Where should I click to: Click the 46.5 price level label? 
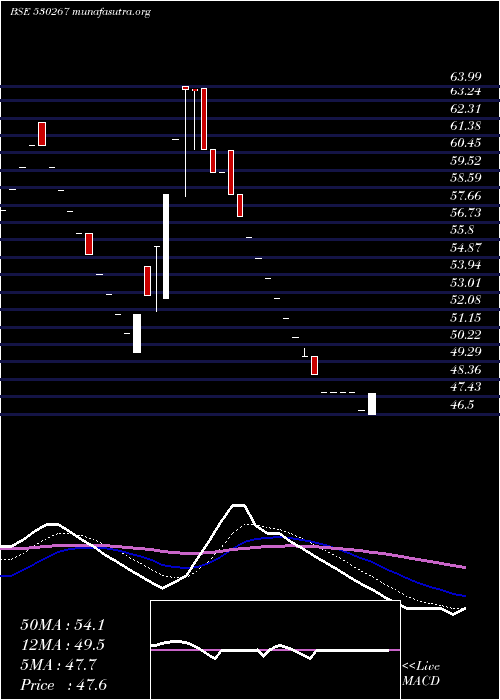[x=462, y=405]
